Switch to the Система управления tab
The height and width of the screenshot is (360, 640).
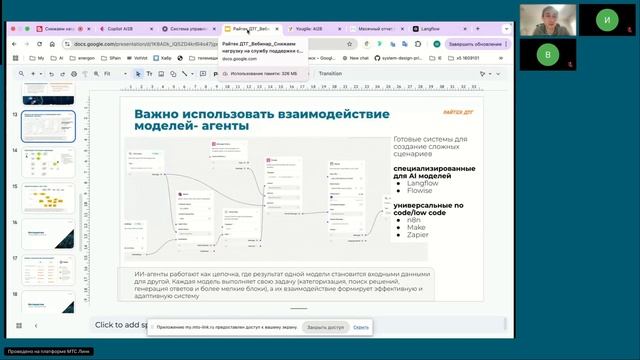click(189, 29)
